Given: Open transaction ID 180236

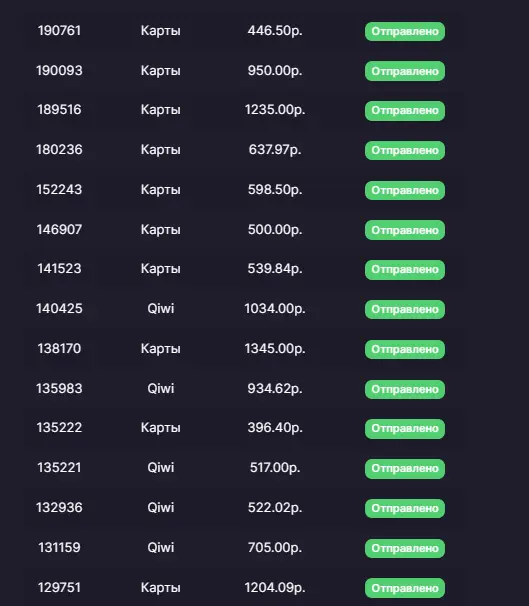Looking at the screenshot, I should tap(59, 150).
